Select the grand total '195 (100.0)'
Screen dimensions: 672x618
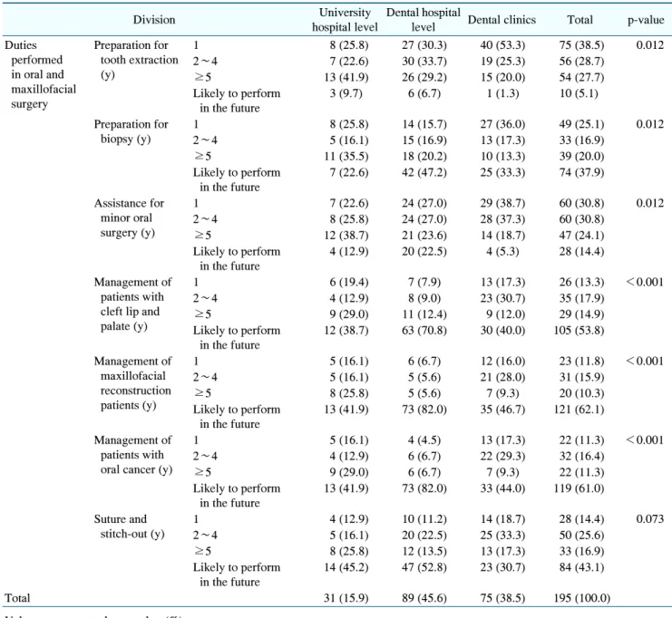pos(581,598)
